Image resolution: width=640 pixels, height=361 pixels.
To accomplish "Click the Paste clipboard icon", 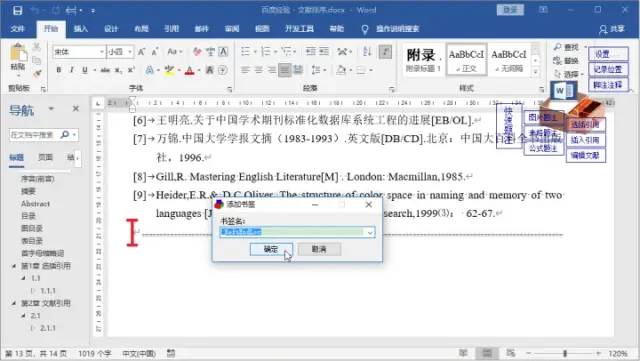I will coord(18,57).
